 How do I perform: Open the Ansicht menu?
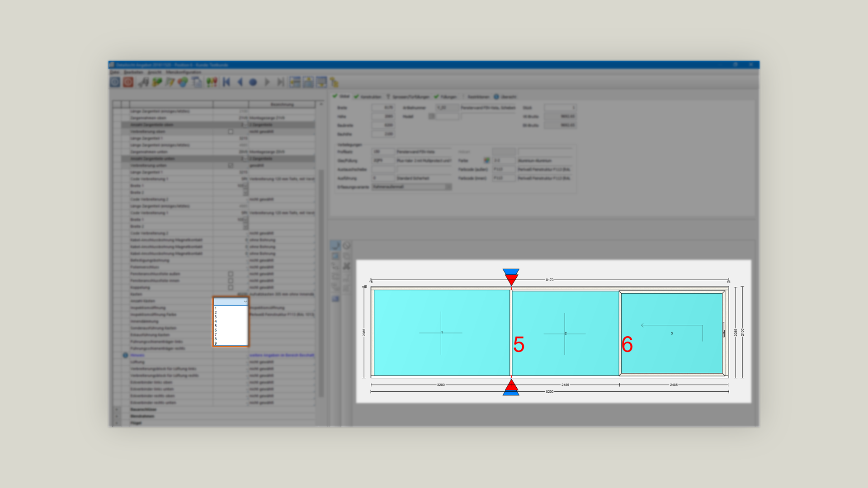154,72
